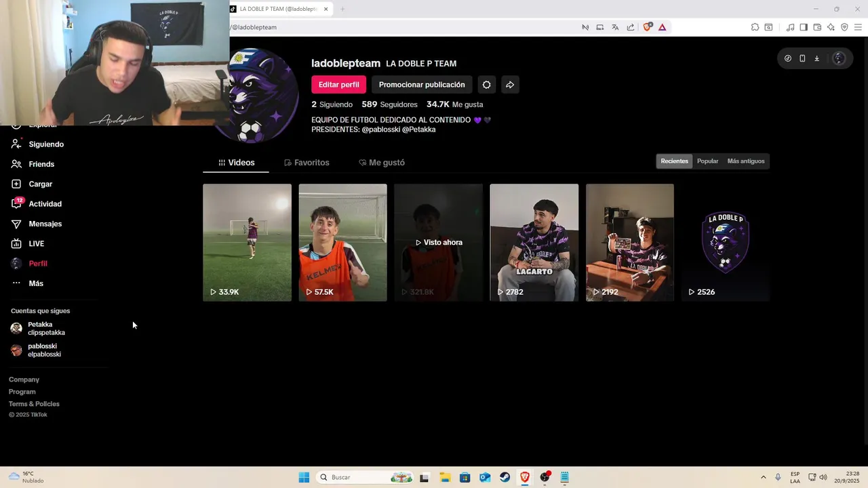Screen dimensions: 868x488
Task: Sort videos by Popular
Action: click(x=707, y=161)
